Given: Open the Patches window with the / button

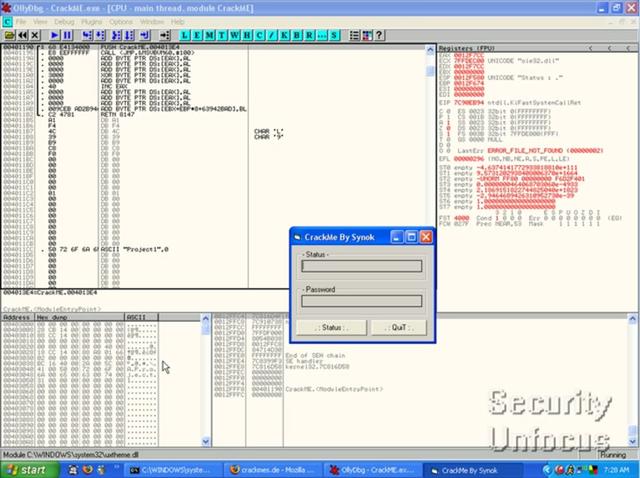Looking at the screenshot, I should [272, 36].
